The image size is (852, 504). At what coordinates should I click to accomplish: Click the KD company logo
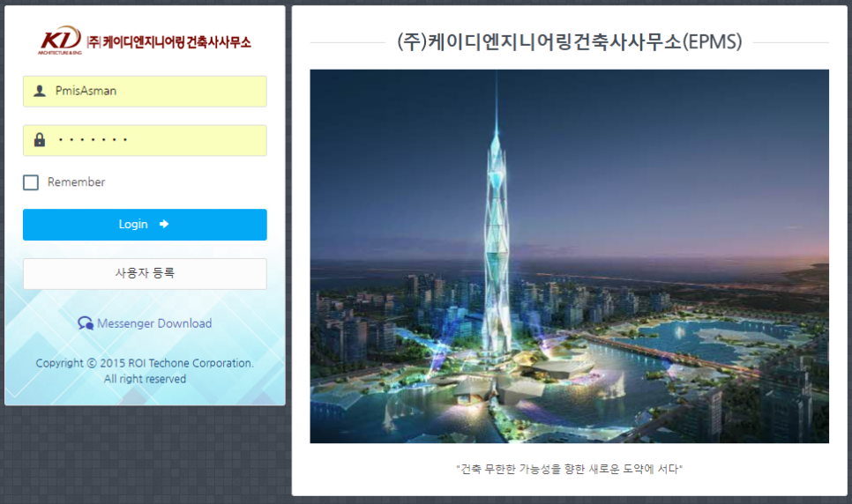[x=60, y=41]
